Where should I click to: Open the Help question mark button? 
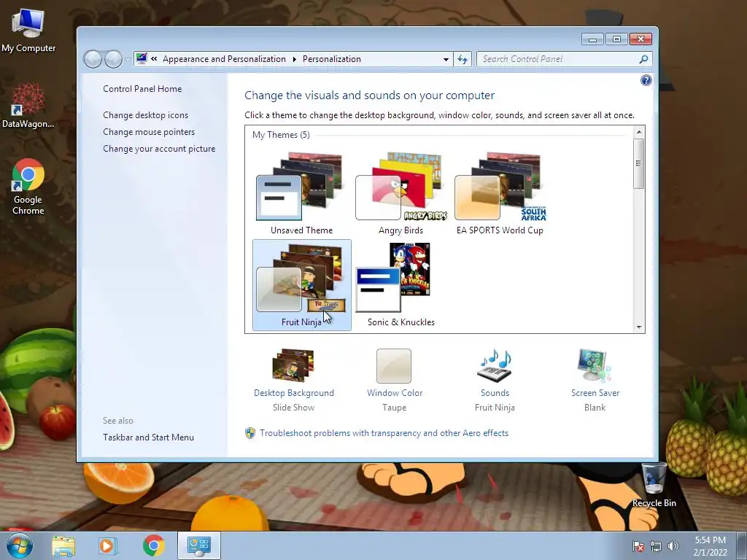(646, 80)
